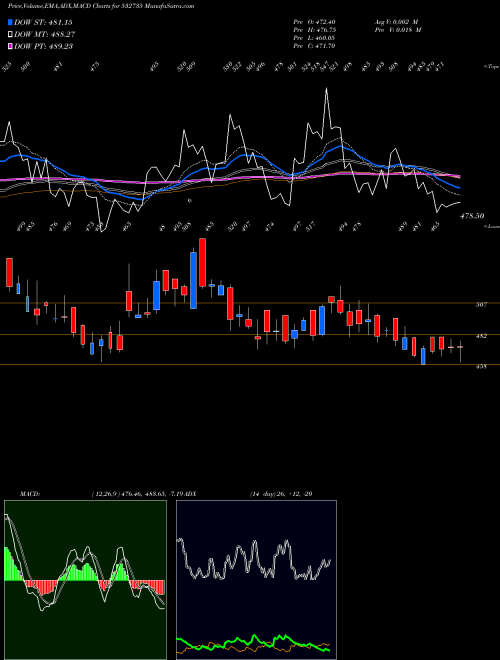Click the 'Pre L: 460.05' low value
500x660 pixels.
point(314,38)
